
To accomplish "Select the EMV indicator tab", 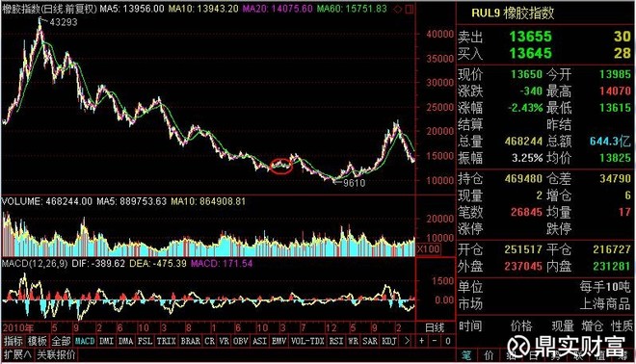I will coord(278,341).
